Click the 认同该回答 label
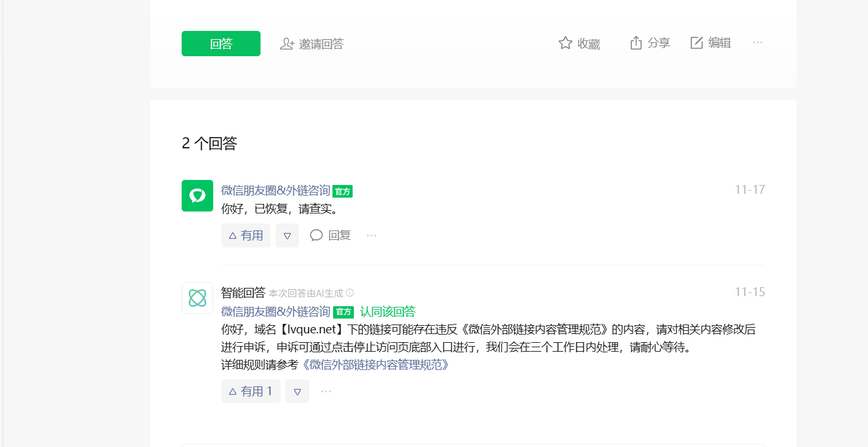This screenshot has width=868, height=447. (x=388, y=312)
